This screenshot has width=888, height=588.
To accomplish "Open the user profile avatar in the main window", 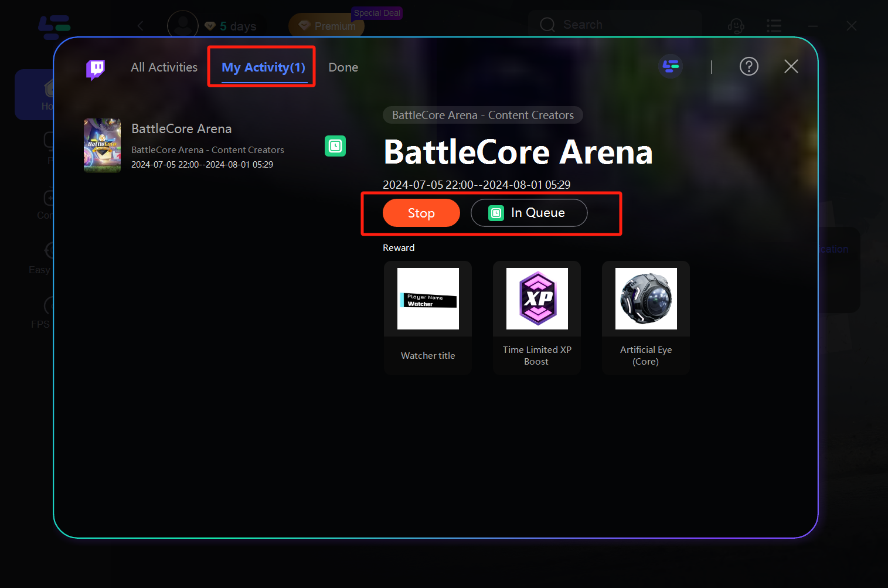I will tap(183, 26).
